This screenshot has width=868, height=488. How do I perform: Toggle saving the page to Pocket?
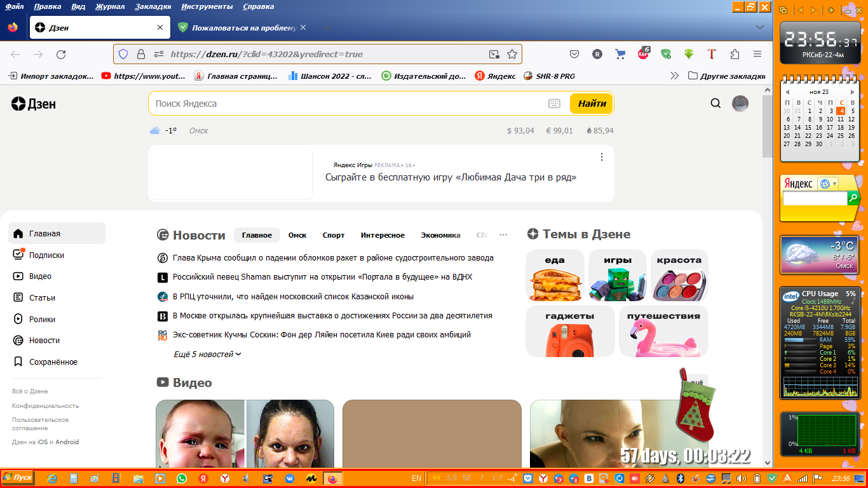574,54
